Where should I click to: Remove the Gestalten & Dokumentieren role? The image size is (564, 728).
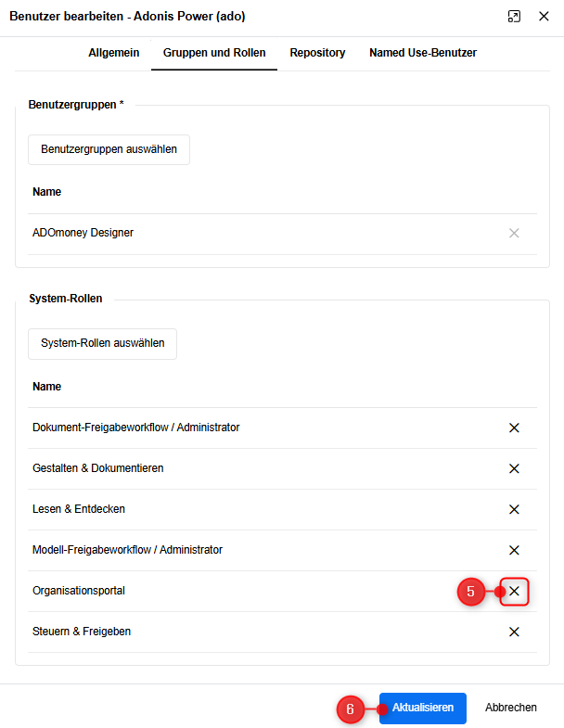[x=514, y=468]
